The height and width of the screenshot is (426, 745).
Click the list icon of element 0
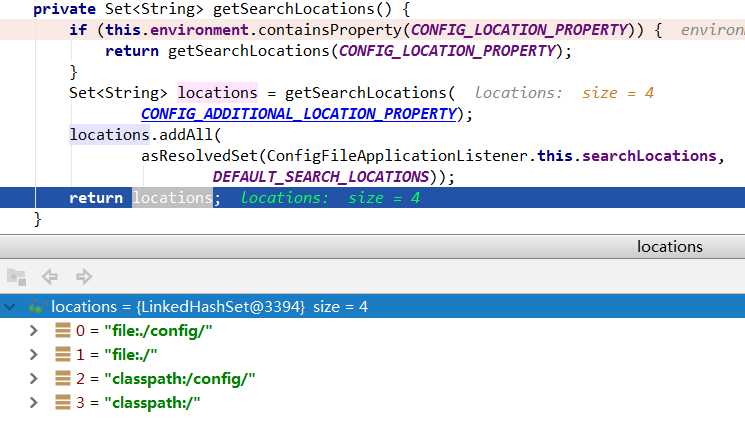[63, 330]
